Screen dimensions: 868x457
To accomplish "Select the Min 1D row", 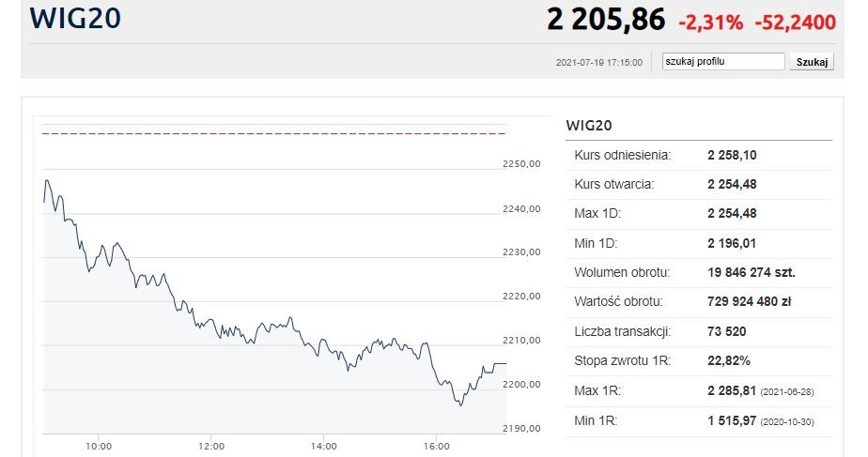I will coord(698,243).
